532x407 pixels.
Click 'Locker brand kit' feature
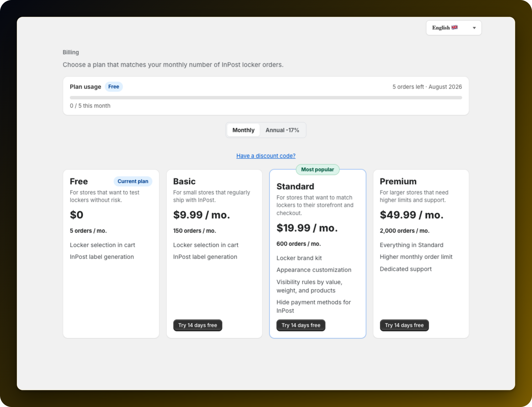(x=299, y=258)
